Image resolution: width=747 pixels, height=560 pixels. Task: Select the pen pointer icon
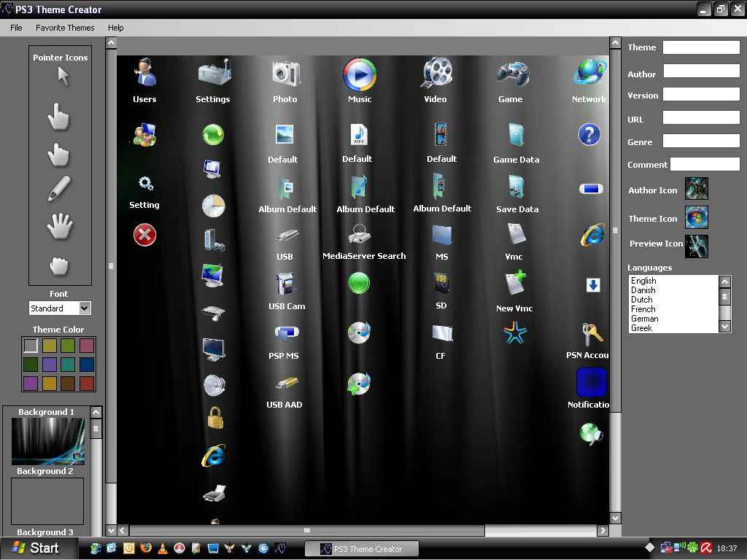coord(60,186)
